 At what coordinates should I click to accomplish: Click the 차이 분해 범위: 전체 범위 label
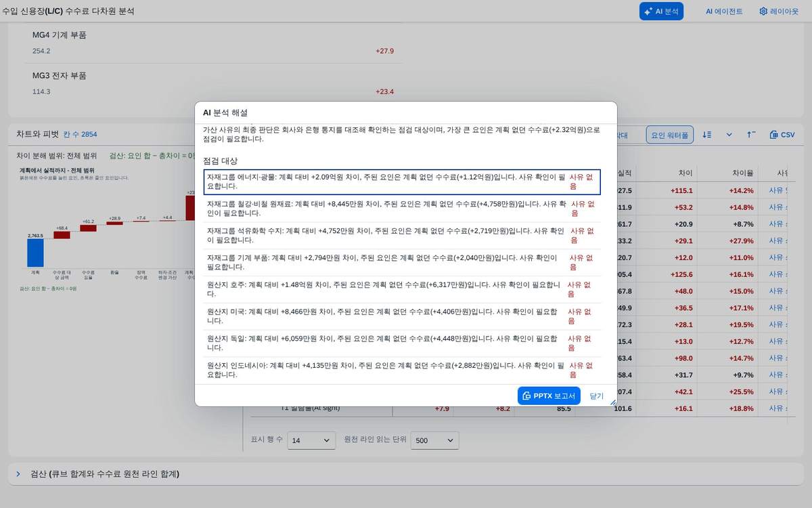tap(57, 155)
